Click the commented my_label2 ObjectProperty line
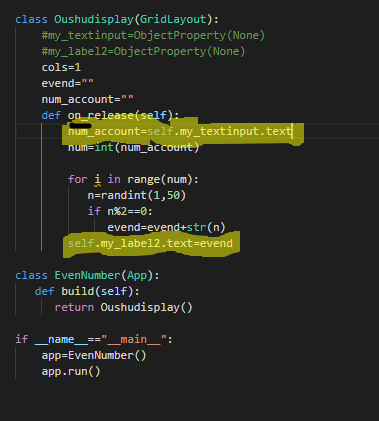The image size is (379, 421). click(143, 51)
